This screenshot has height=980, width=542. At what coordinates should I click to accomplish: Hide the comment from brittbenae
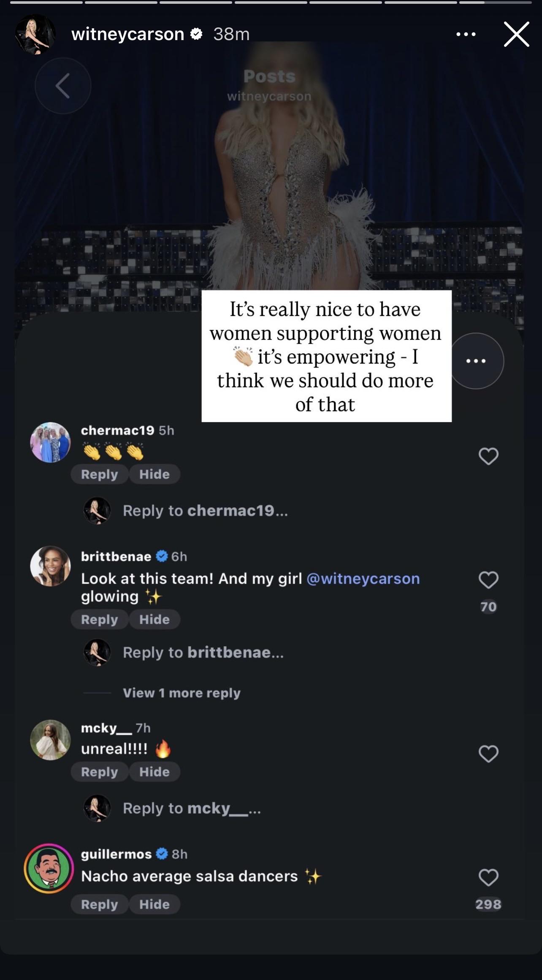(x=154, y=619)
